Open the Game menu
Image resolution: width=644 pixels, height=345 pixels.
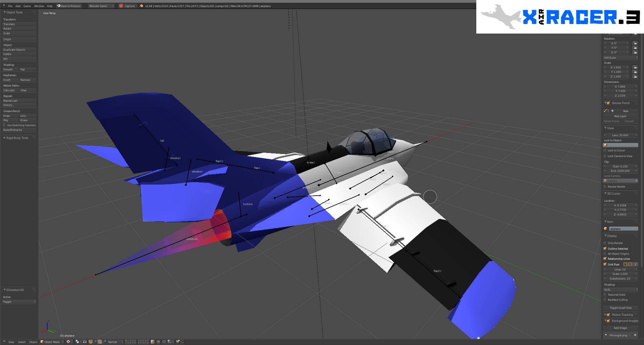point(27,6)
